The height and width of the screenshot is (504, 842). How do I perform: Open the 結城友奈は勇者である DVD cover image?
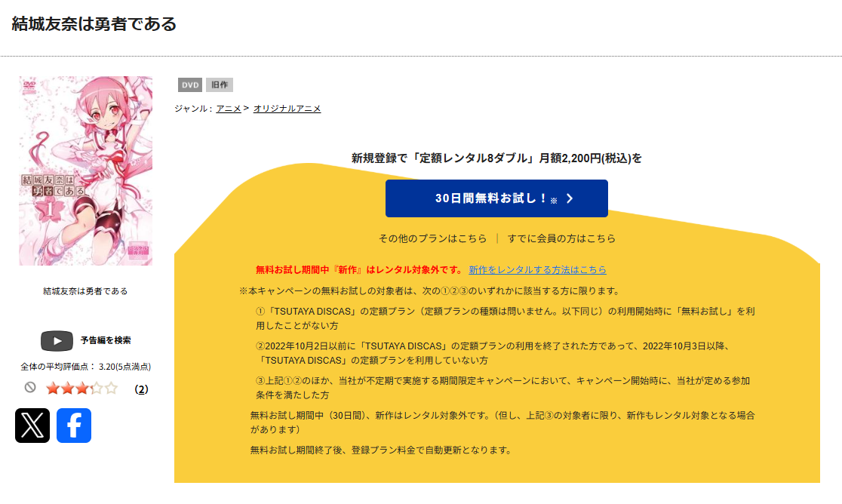(86, 171)
